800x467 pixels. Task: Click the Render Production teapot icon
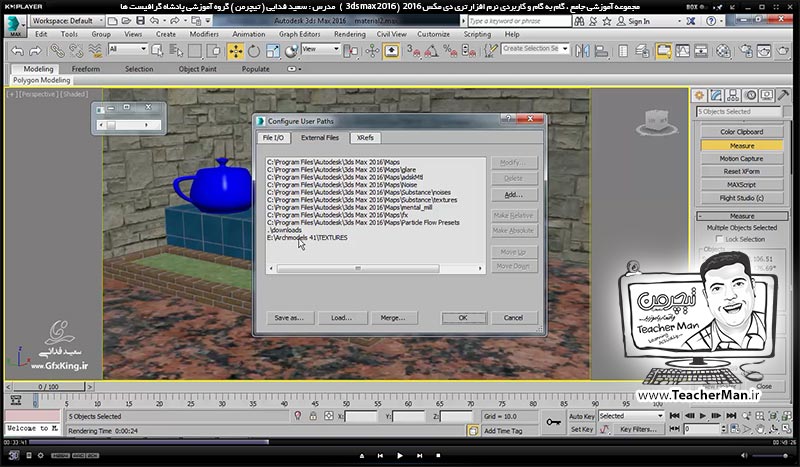pyautogui.click(x=783, y=51)
